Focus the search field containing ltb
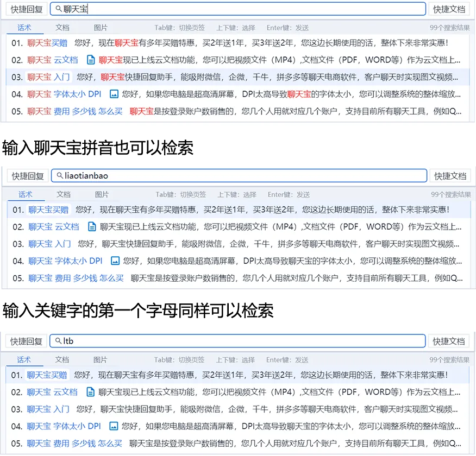This screenshot has width=476, height=456. click(x=237, y=341)
